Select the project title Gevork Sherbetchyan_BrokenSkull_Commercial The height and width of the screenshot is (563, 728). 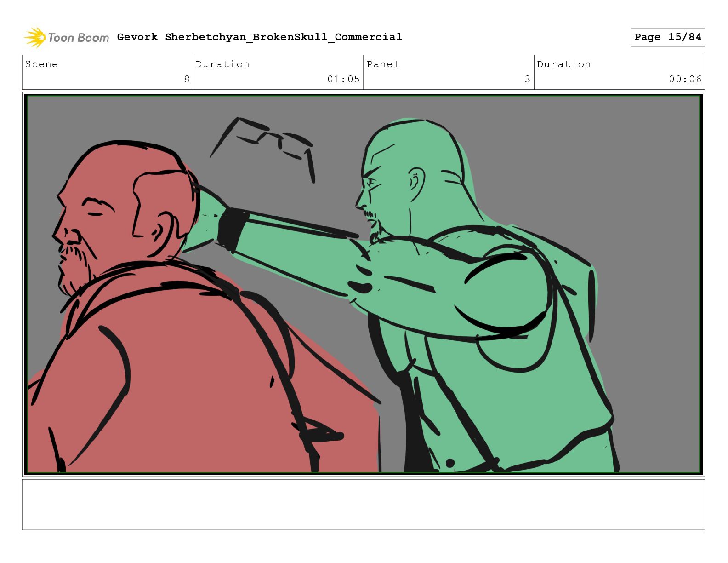(x=260, y=37)
